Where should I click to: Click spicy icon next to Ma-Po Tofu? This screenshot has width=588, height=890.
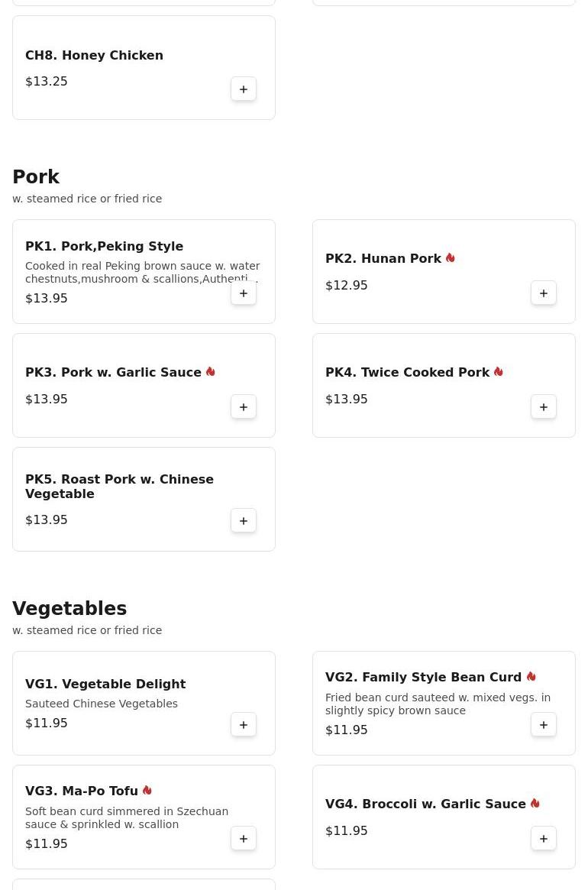point(147,791)
